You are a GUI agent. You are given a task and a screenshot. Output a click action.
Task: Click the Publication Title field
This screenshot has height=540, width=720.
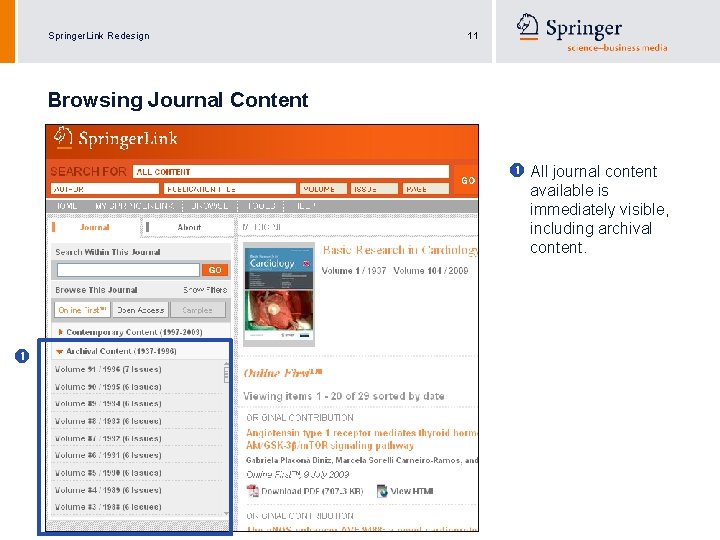230,189
